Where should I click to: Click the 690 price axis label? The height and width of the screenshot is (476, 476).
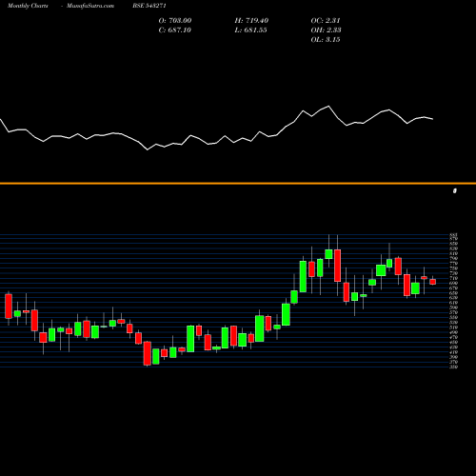click(x=454, y=283)
